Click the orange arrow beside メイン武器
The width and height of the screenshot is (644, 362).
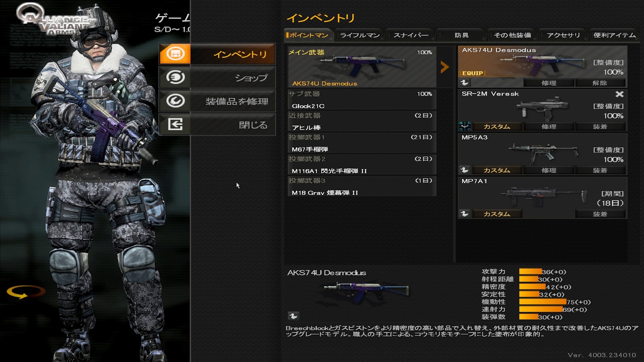pos(445,67)
